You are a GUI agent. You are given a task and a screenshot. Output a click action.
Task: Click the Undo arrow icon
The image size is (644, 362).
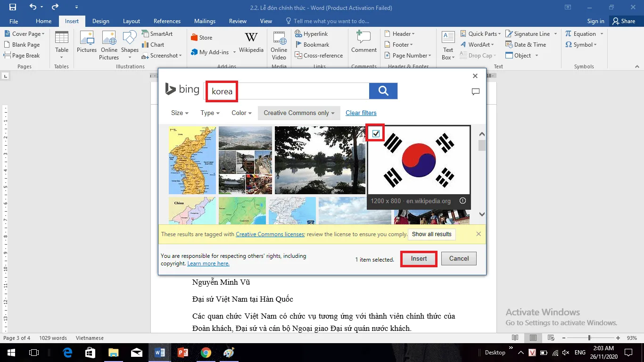tap(33, 7)
